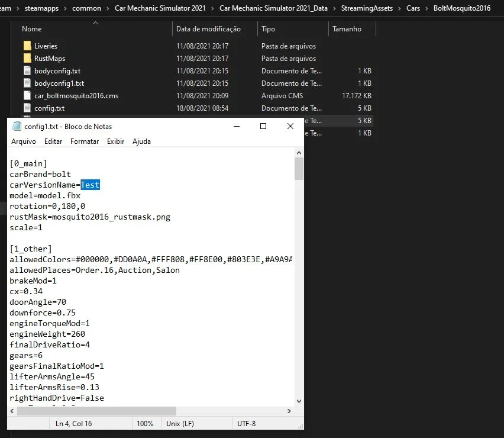The height and width of the screenshot is (438, 504).
Task: Click the engineWeight=260 line
Action: point(47,334)
